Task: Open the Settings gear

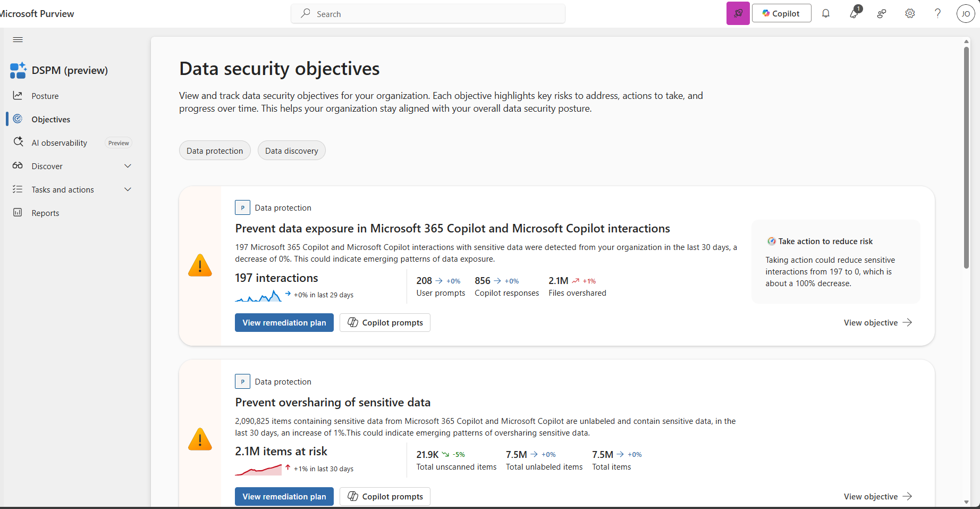Action: click(x=910, y=14)
